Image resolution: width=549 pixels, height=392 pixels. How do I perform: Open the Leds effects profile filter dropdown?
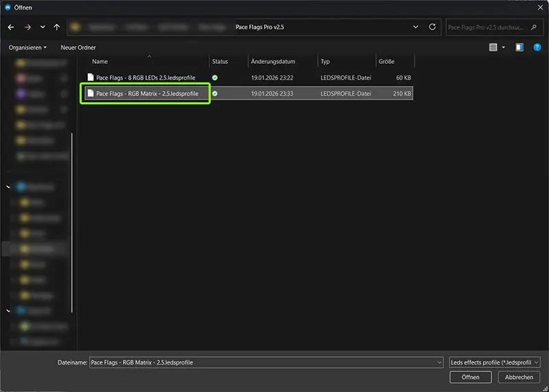click(x=495, y=362)
